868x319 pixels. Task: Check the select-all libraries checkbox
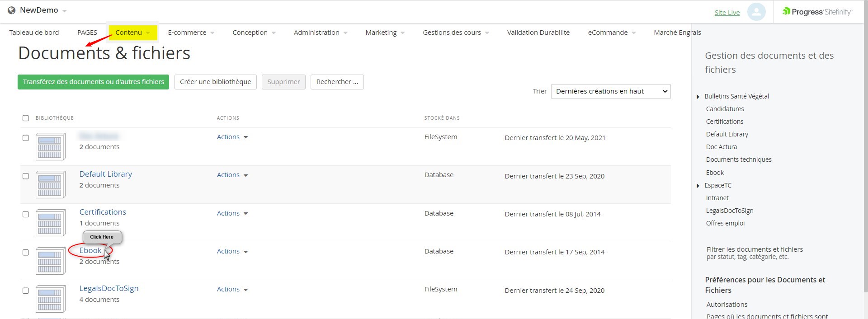[x=26, y=118]
